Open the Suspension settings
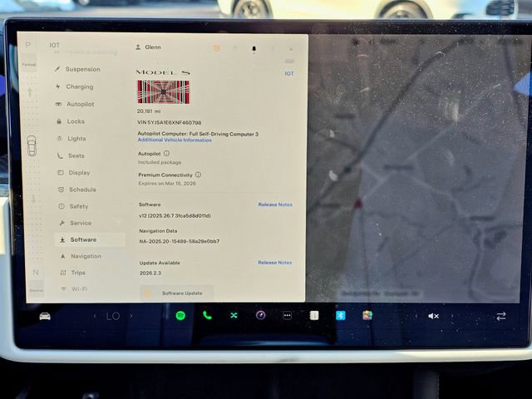This screenshot has height=399, width=532. point(77,69)
